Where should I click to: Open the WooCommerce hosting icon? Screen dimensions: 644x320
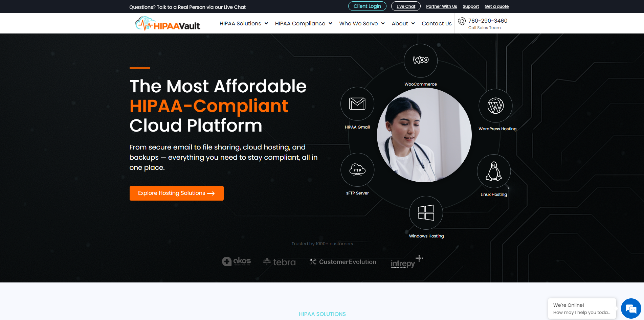tap(420, 61)
